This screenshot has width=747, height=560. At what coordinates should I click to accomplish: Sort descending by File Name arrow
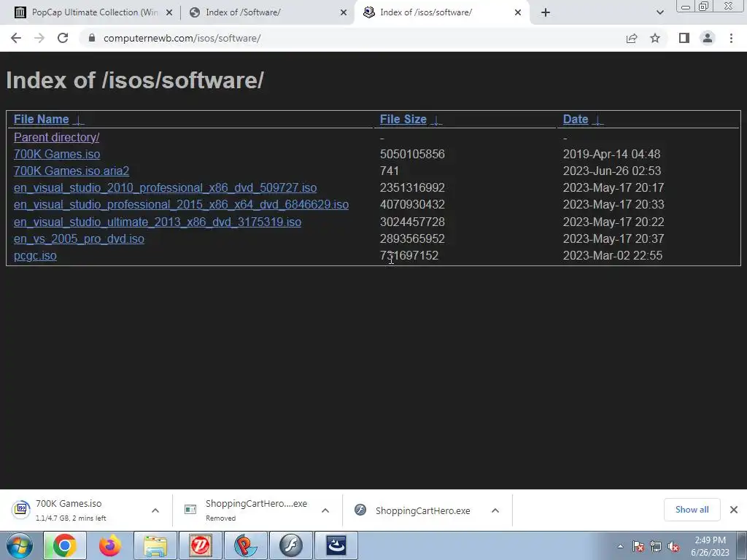pos(79,120)
